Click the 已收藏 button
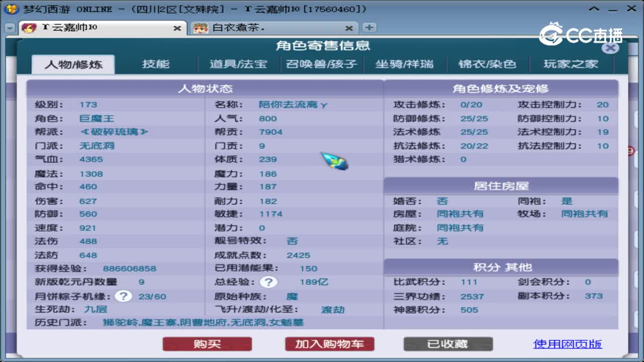The width and height of the screenshot is (644, 362). pos(448,344)
